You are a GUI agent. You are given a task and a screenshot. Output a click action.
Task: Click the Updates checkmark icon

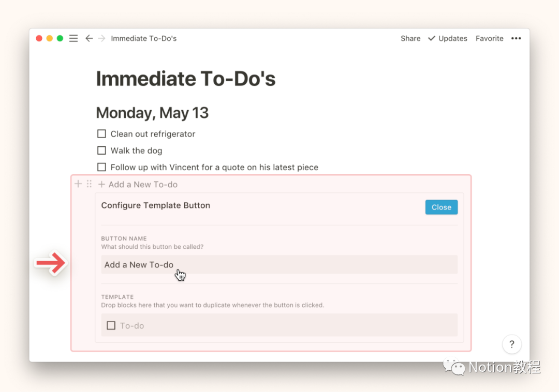tap(432, 38)
